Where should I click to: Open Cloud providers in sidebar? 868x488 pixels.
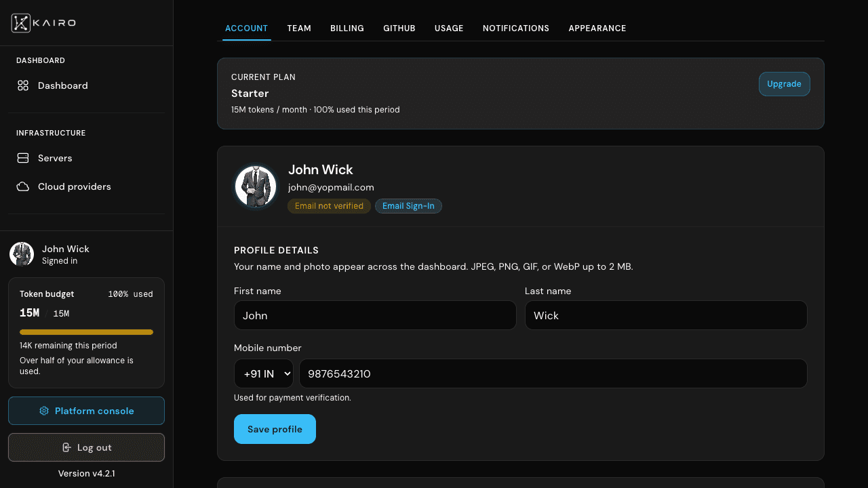(x=87, y=186)
